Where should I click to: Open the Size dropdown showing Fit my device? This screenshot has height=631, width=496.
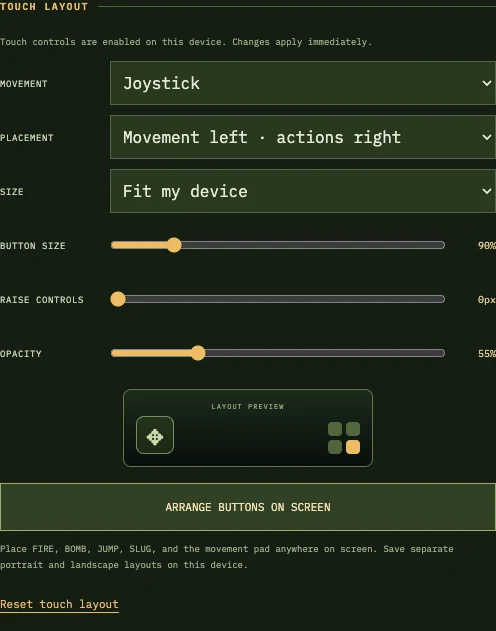[303, 191]
